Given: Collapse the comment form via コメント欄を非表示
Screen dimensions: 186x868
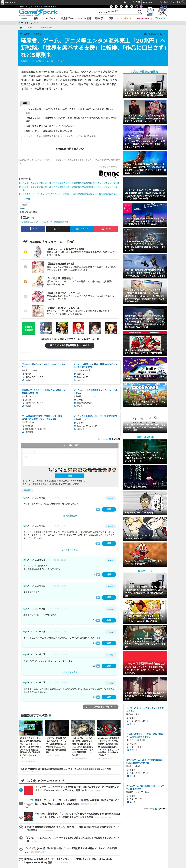Looking at the screenshot, I should (70, 445).
